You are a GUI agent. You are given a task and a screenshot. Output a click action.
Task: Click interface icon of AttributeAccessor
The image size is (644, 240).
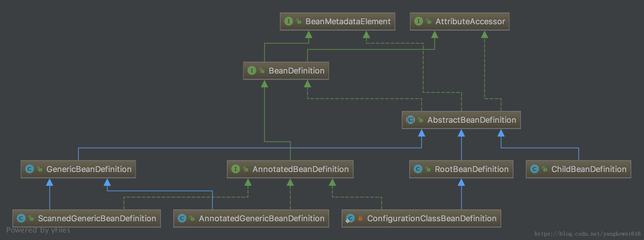tap(419, 21)
